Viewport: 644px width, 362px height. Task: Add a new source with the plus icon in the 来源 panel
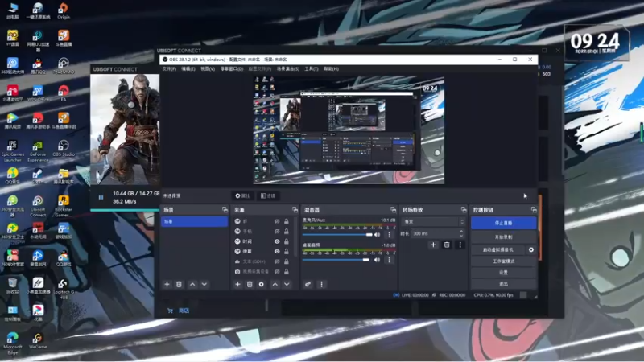coord(237,284)
